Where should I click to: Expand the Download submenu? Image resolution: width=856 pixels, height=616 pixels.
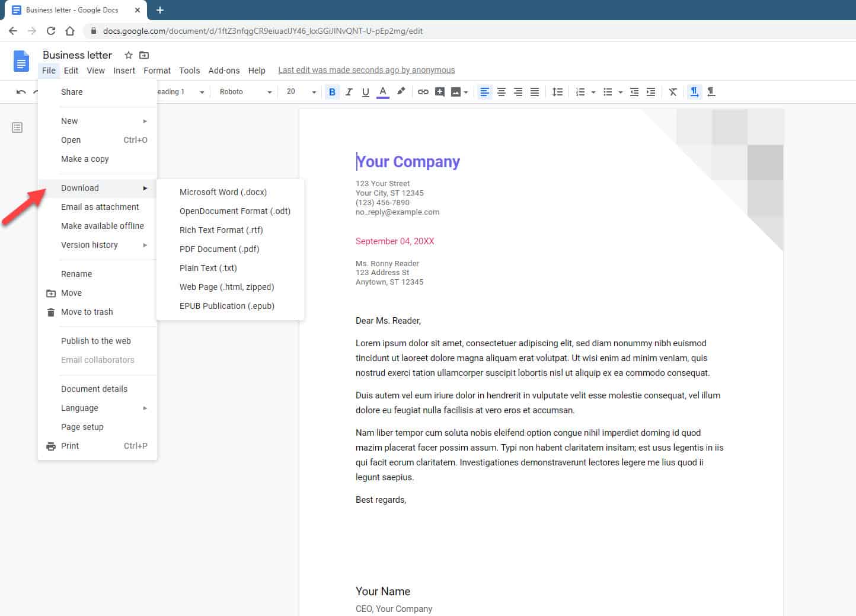(x=98, y=188)
